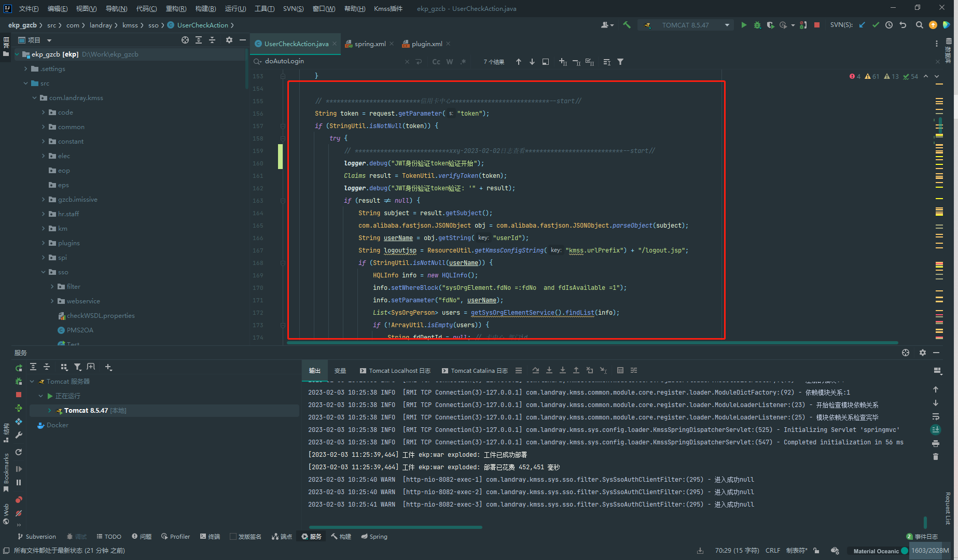Toggle the whole words W option

coord(449,62)
